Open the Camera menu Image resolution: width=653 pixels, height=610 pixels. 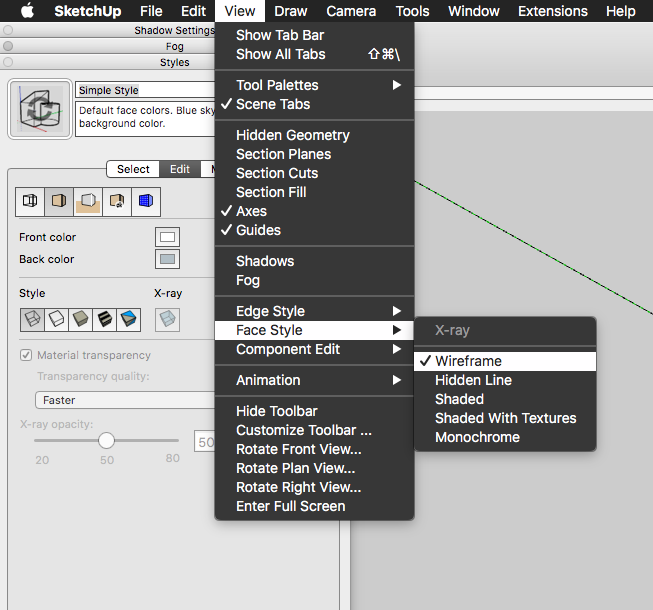[351, 11]
